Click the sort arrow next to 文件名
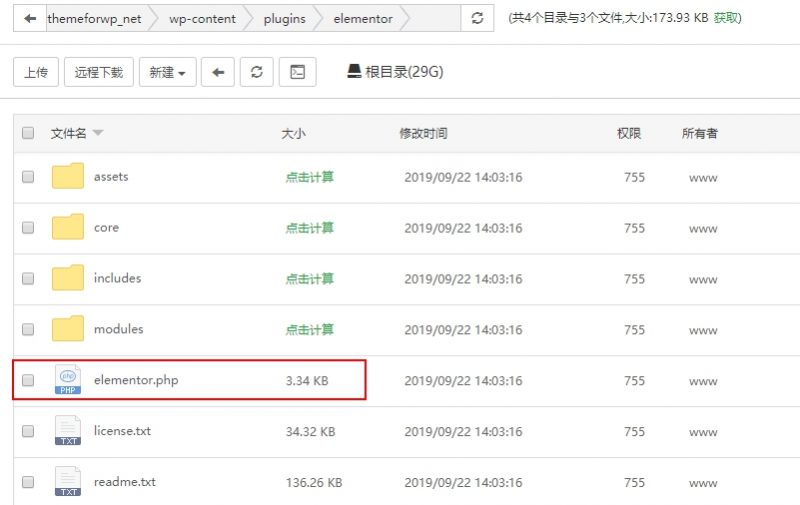 point(98,133)
